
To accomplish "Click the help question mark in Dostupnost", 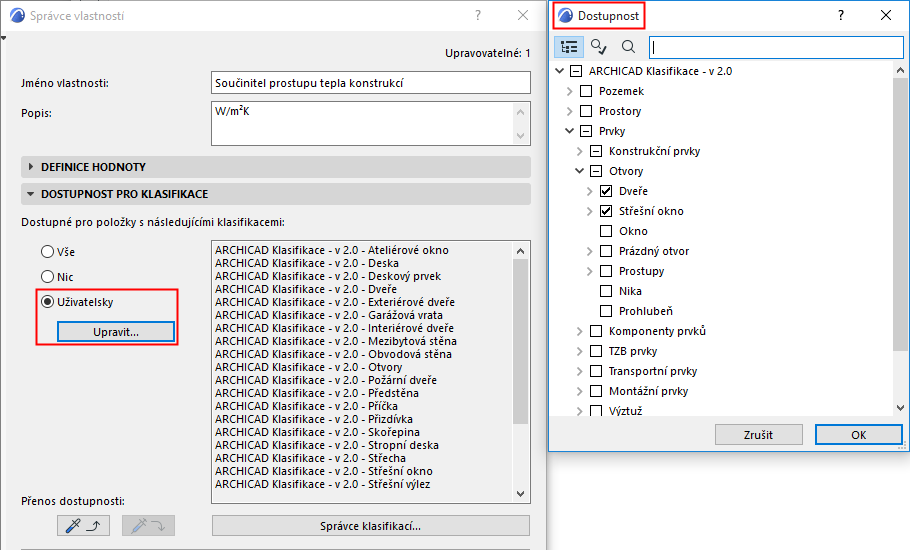I will 841,15.
